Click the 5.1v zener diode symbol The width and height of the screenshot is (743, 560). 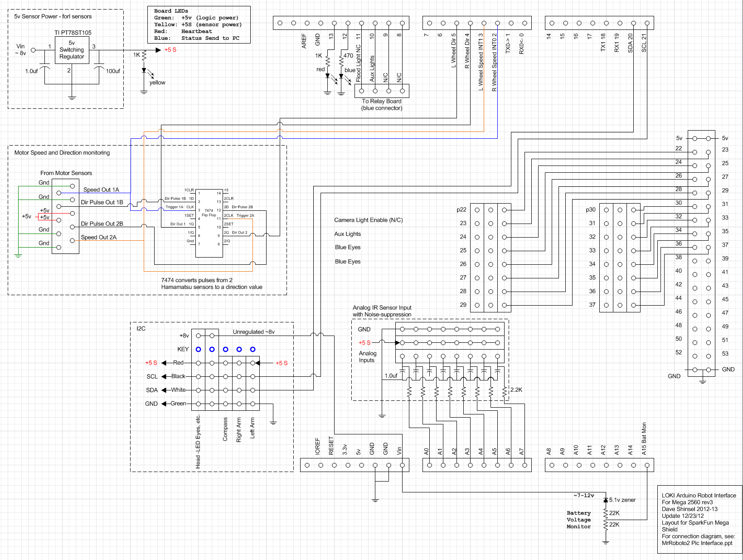[x=605, y=500]
